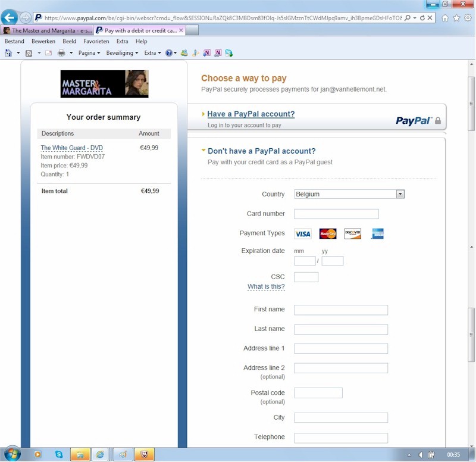Open Windows Explorer folder on taskbar
The width and height of the screenshot is (476, 462).
(x=80, y=455)
